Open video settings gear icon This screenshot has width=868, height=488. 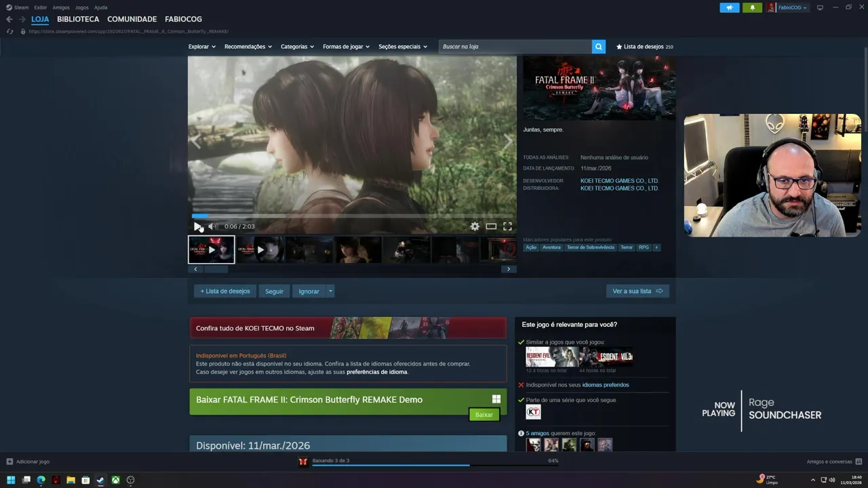click(x=475, y=226)
